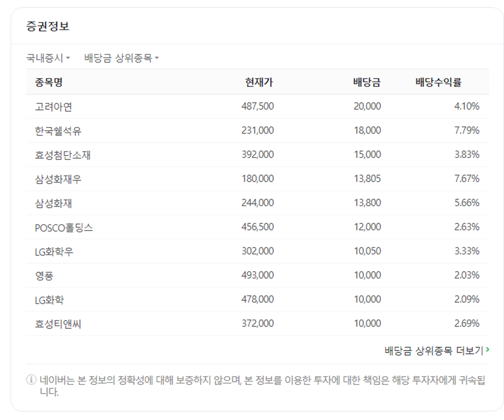This screenshot has height=420, width=504.
Task: Select the 487,500 price of 고려아연
Action: click(258, 106)
